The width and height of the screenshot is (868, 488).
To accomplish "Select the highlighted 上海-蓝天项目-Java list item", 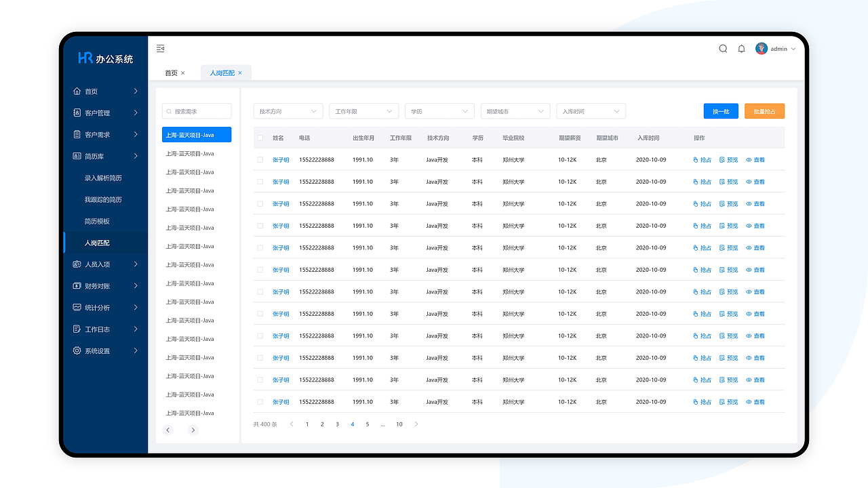I will (x=197, y=135).
